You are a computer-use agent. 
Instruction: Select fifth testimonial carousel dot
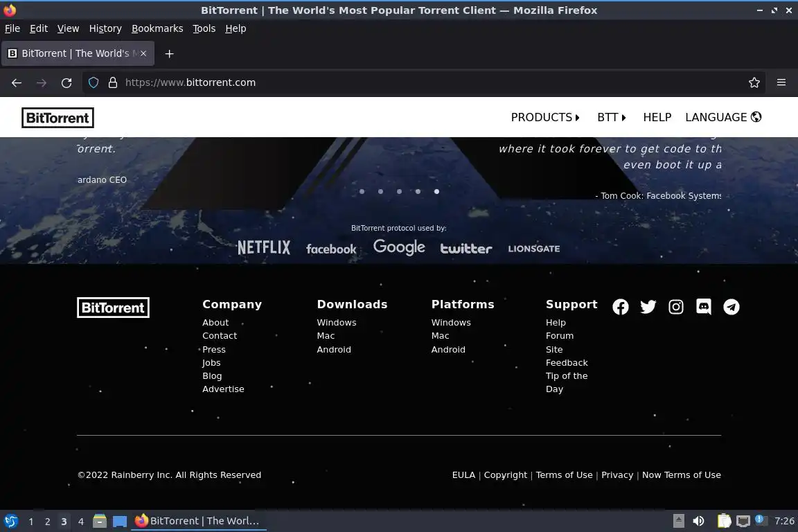click(436, 191)
